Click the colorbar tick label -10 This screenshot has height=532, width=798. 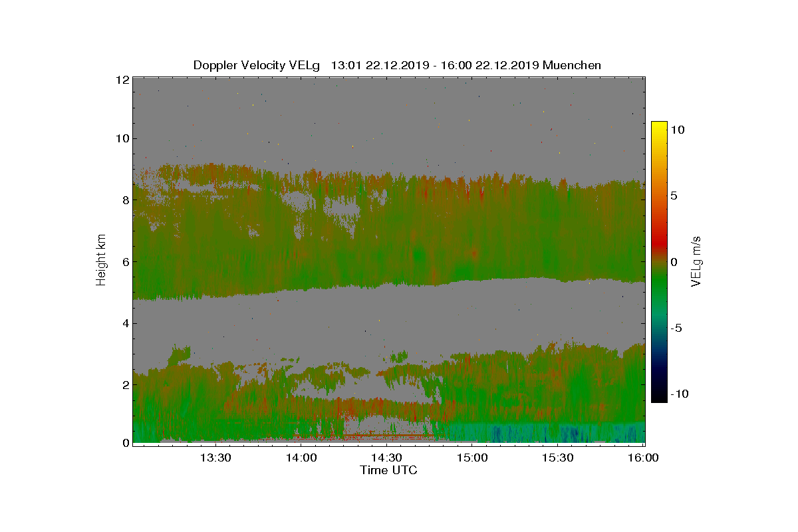[x=678, y=394]
